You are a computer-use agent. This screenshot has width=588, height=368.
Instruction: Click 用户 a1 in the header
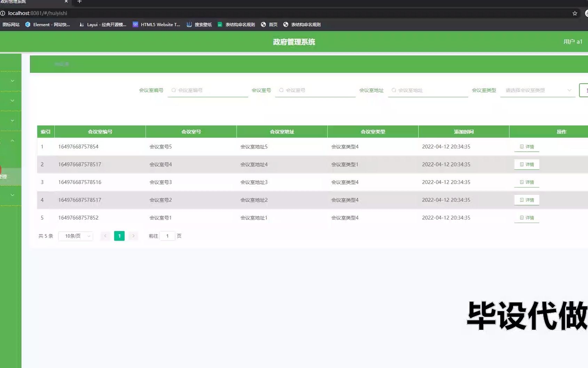[573, 41]
